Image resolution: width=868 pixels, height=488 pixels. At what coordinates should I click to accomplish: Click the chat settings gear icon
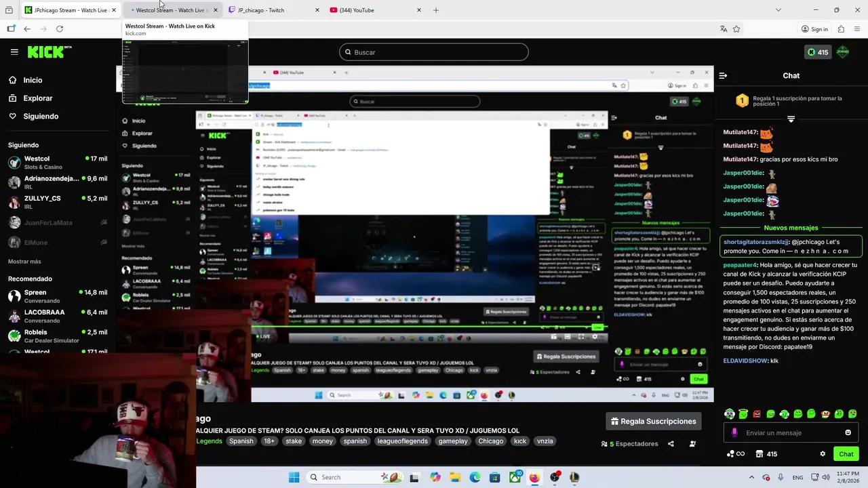[823, 454]
